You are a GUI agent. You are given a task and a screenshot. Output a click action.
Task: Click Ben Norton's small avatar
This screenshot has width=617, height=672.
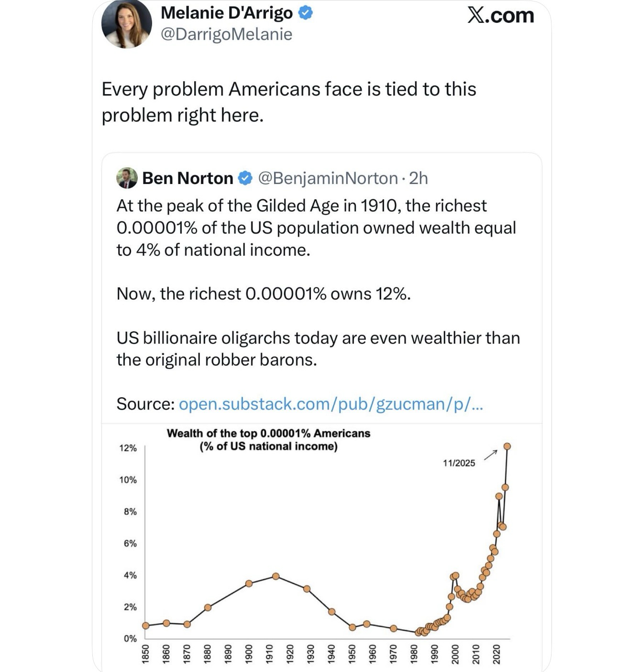(x=127, y=178)
